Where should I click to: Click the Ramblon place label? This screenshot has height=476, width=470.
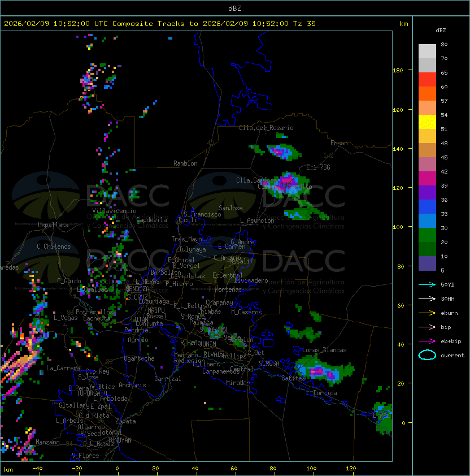[185, 163]
